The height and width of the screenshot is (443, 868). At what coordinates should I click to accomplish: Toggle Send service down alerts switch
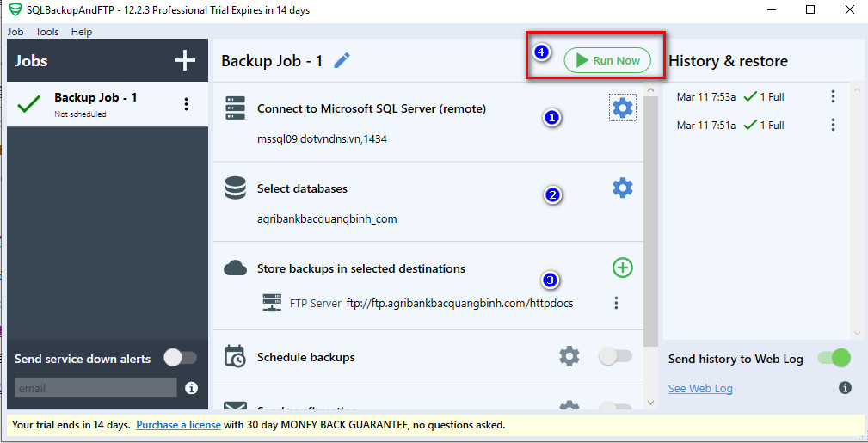click(181, 358)
